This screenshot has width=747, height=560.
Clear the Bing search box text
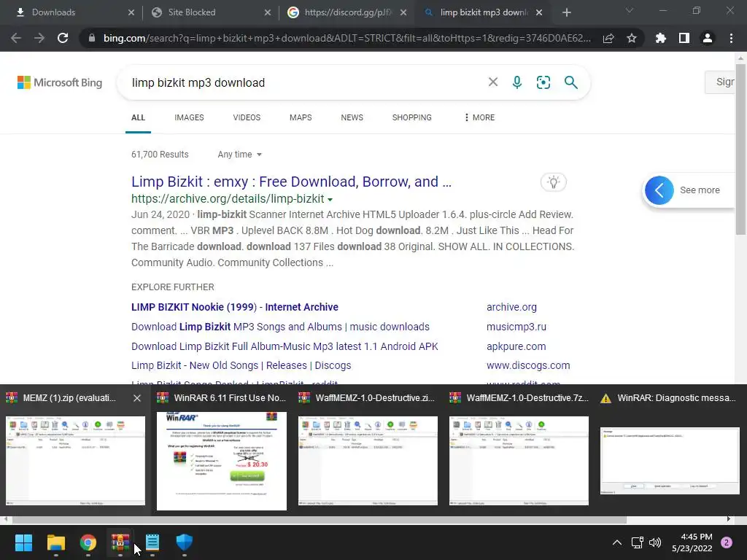click(x=493, y=82)
